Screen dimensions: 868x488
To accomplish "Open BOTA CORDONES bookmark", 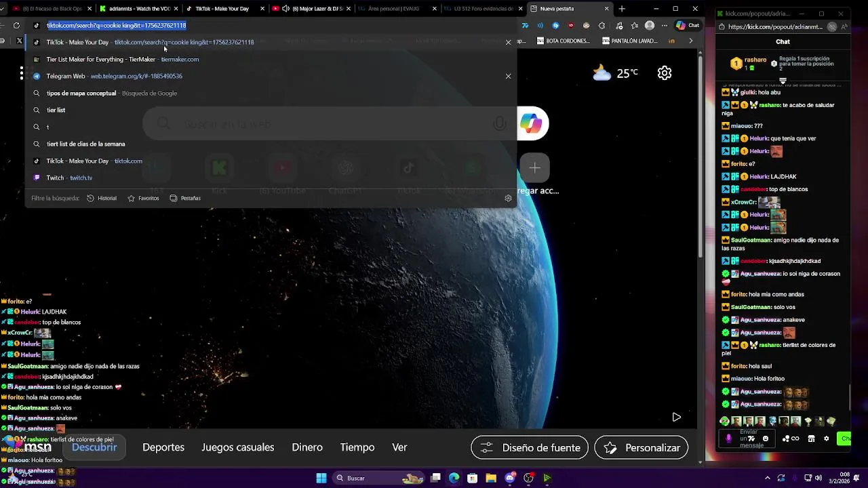I will (565, 41).
